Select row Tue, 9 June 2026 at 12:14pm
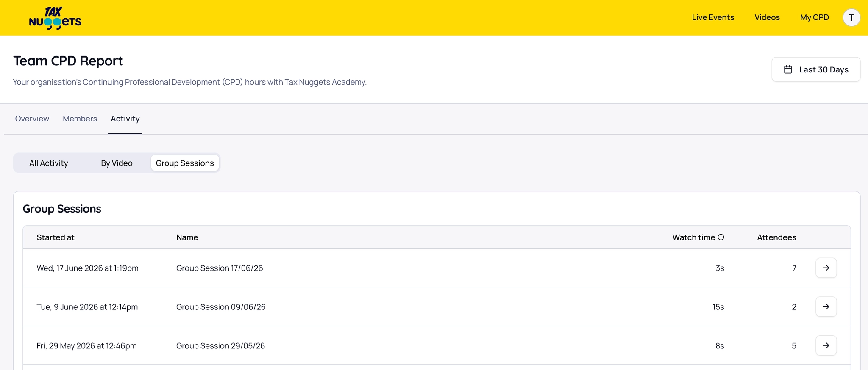 (437, 307)
